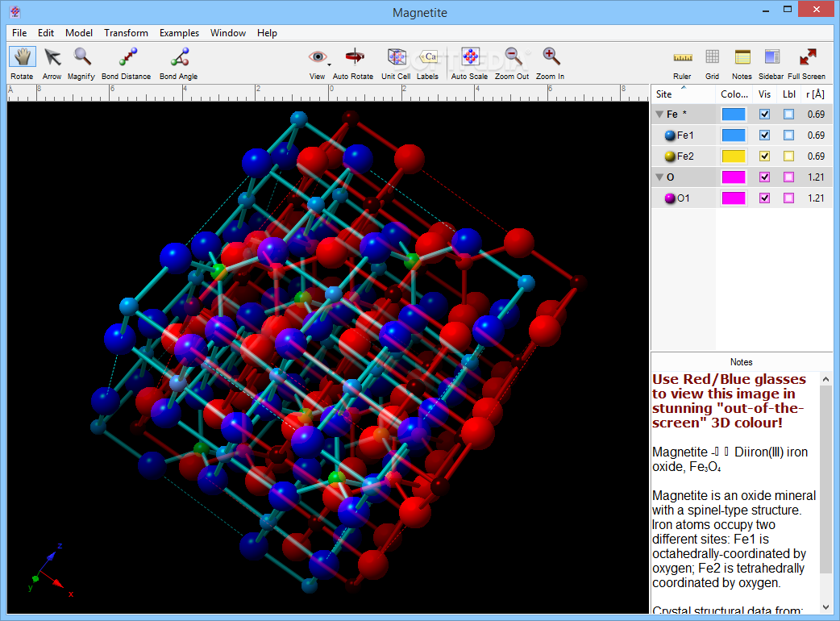Viewport: 840px width, 621px height.
Task: Open the Edit menu
Action: 45,33
